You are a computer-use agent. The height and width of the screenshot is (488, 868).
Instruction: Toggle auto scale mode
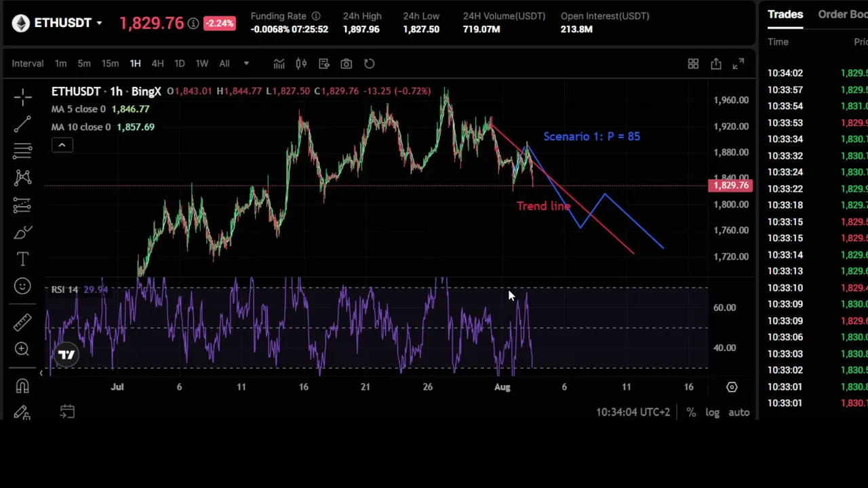coord(738,412)
